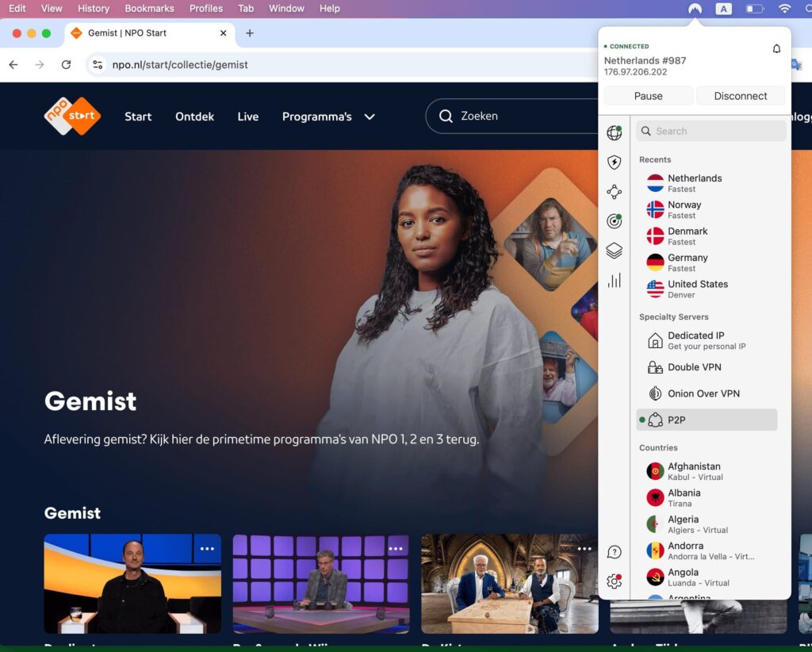The image size is (812, 652).
Task: Click the layered stack icon in sidebar
Action: tap(614, 251)
